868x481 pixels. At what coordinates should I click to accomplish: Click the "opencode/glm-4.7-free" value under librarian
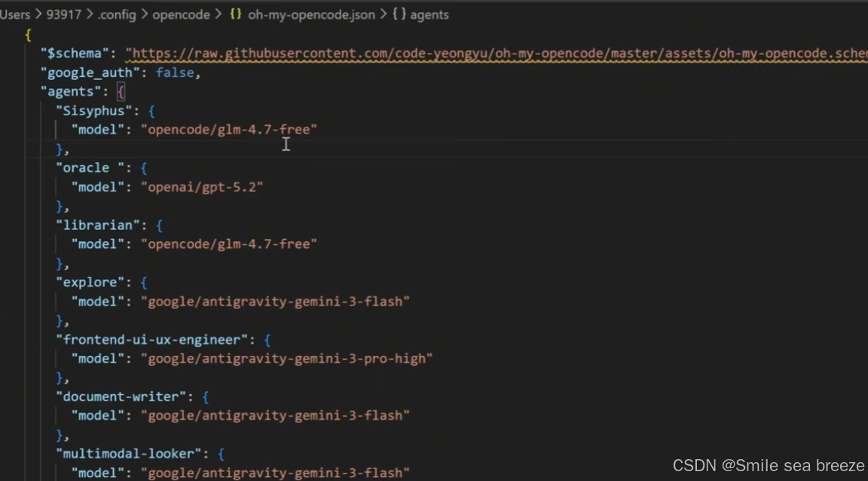[229, 244]
